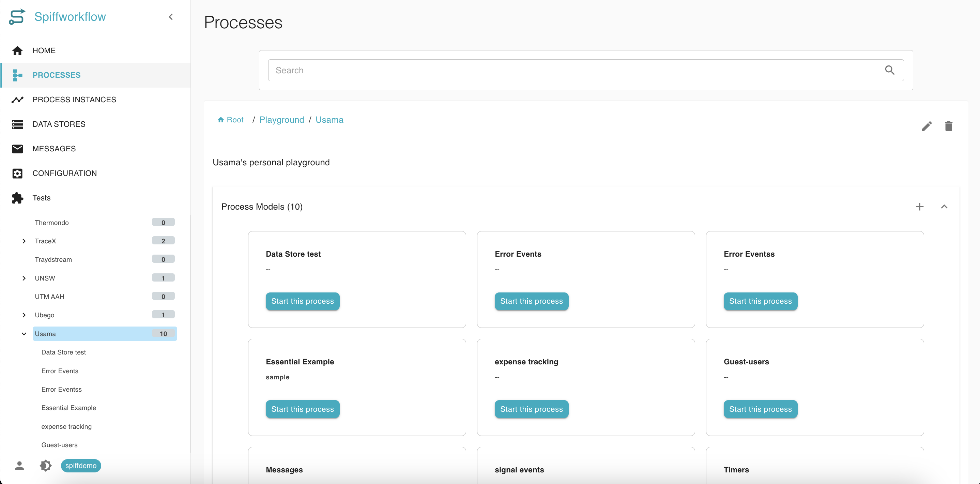
Task: Click the search magnifier icon
Action: (889, 70)
